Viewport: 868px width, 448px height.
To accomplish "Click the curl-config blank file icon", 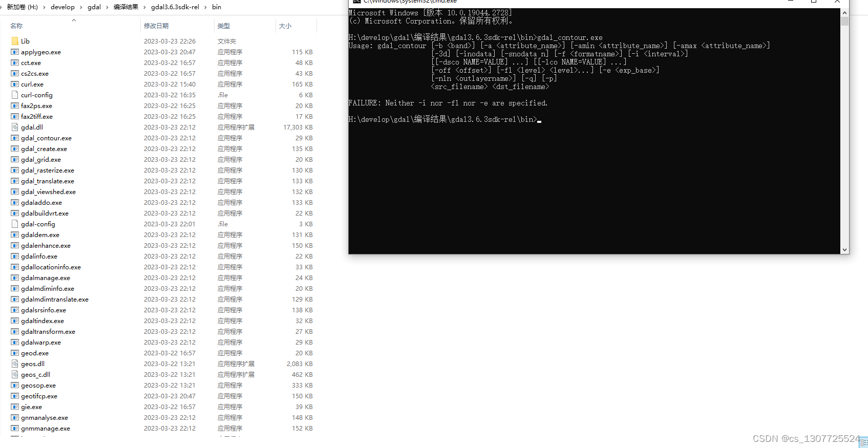I will click(x=15, y=95).
